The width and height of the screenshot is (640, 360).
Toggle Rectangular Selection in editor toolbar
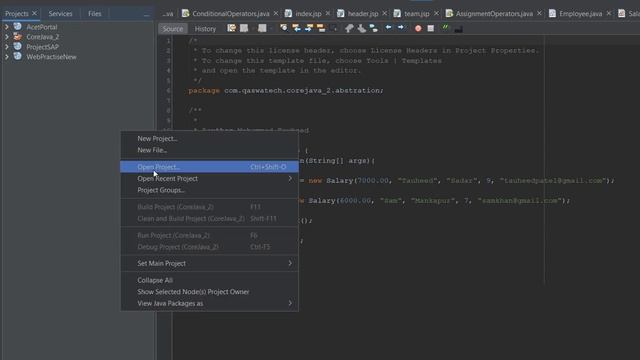(334, 28)
